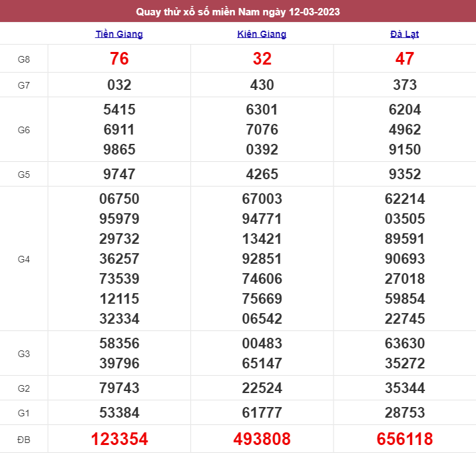Viewport: 476px width, 453px height.
Task: Click G7 value 032
Action: pyautogui.click(x=119, y=85)
